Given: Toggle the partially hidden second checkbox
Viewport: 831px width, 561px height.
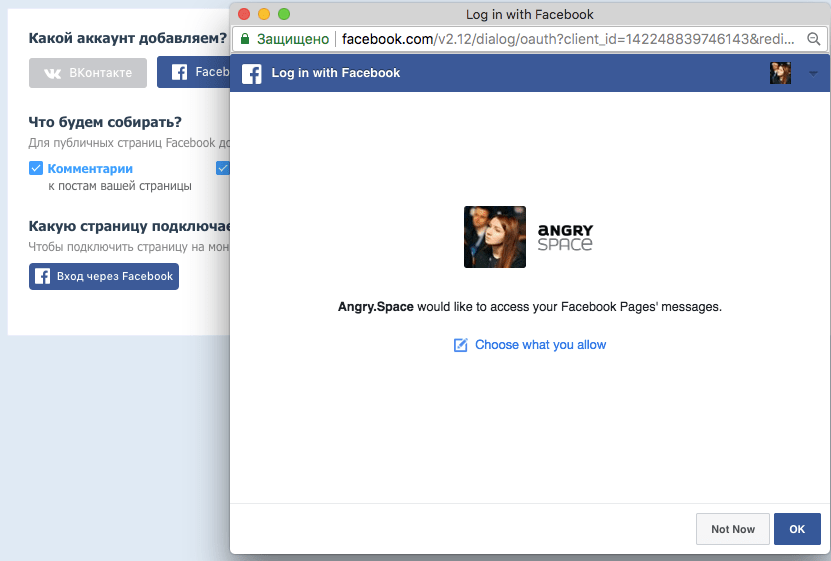Looking at the screenshot, I should (x=223, y=168).
